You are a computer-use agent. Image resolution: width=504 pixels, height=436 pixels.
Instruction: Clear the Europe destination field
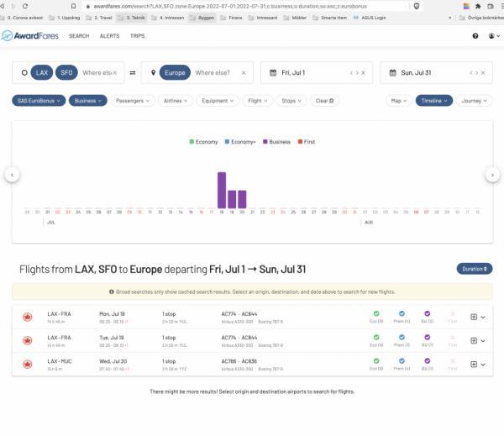coord(244,73)
